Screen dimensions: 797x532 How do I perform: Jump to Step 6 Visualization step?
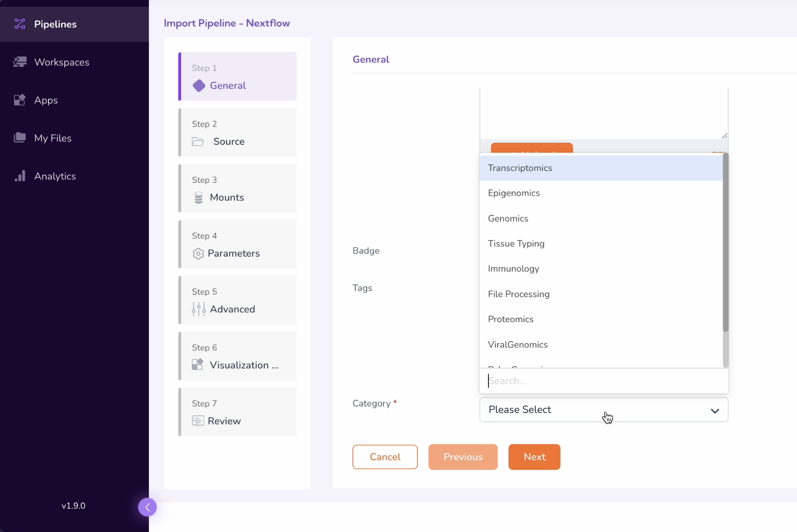[x=238, y=356]
